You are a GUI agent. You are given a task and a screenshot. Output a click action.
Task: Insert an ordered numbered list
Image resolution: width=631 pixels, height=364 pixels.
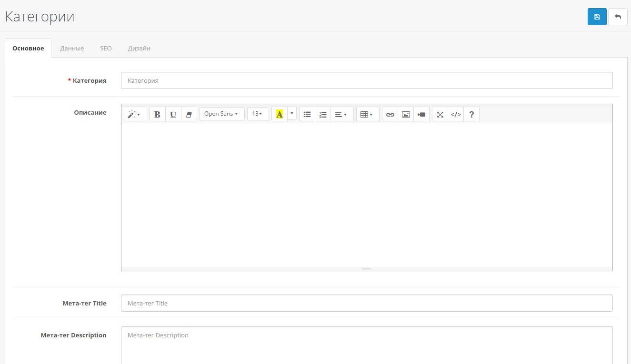click(323, 114)
